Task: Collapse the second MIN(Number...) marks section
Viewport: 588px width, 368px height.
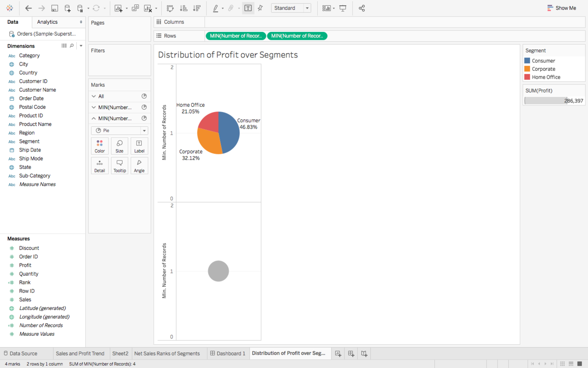Action: [x=94, y=118]
